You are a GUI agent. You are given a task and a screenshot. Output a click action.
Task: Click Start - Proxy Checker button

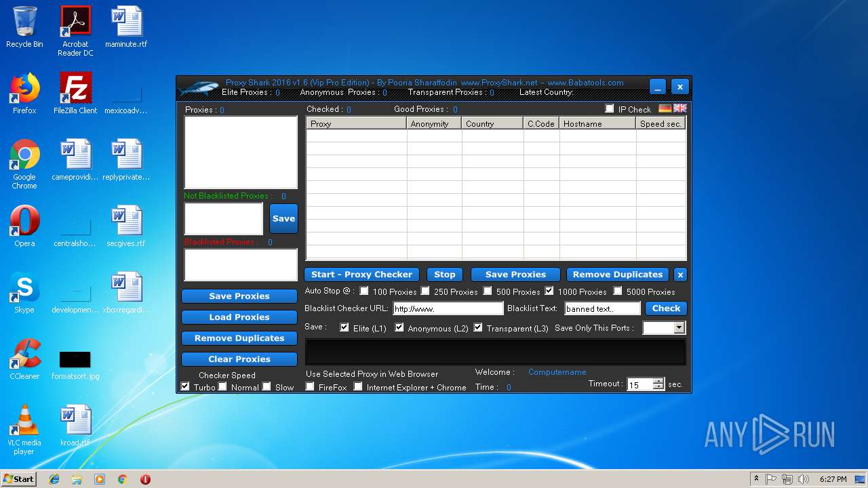(361, 274)
